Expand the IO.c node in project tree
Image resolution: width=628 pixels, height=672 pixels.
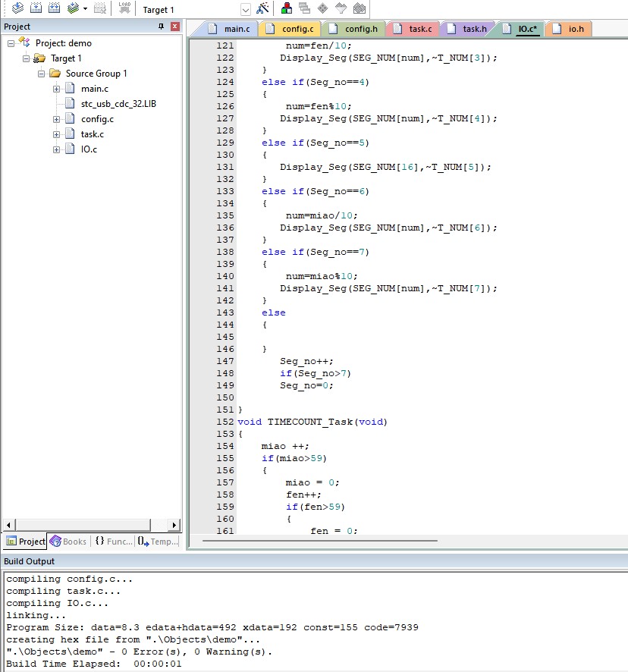pos(56,149)
